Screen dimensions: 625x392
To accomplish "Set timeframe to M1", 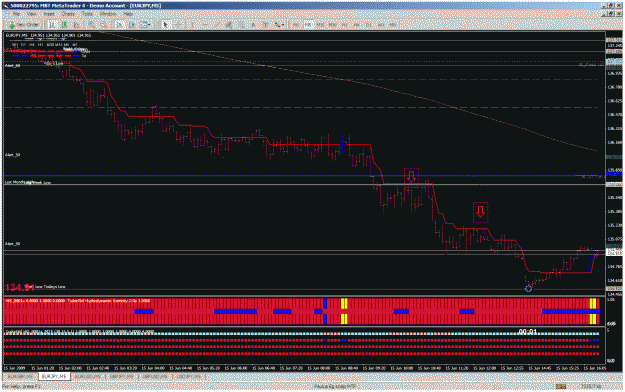I will (x=296, y=25).
